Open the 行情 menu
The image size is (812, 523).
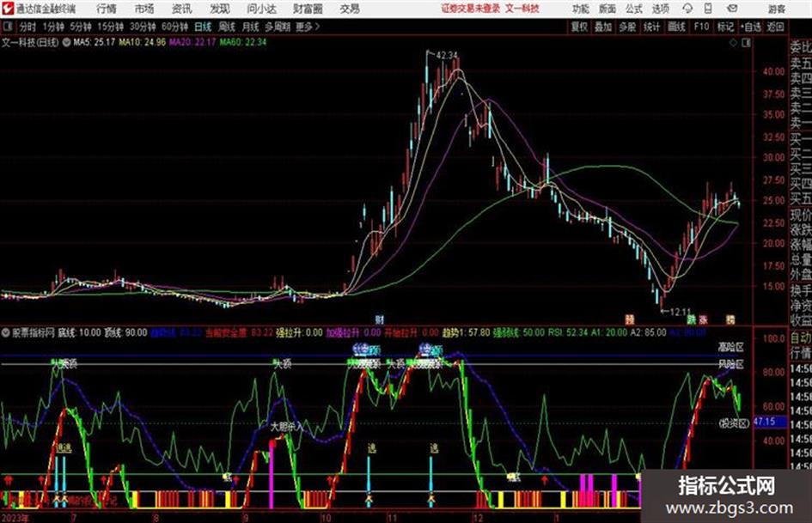pos(107,9)
